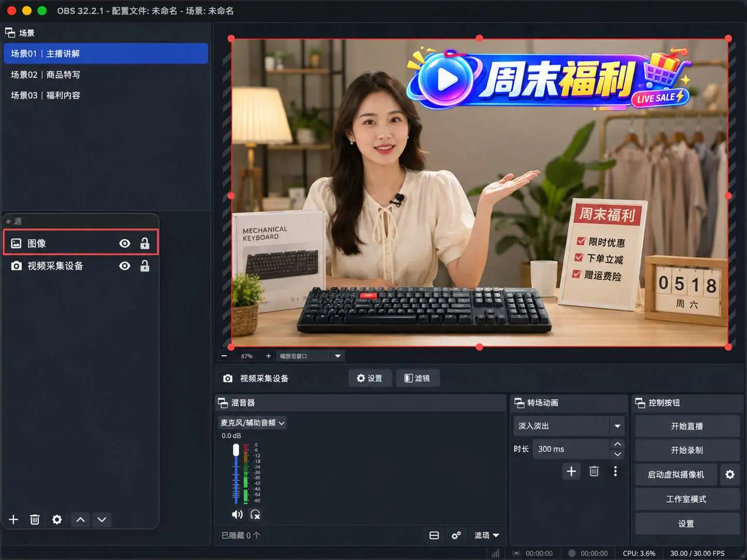Select scene 场景03｜福利内容
This screenshot has width=747, height=560.
[105, 95]
